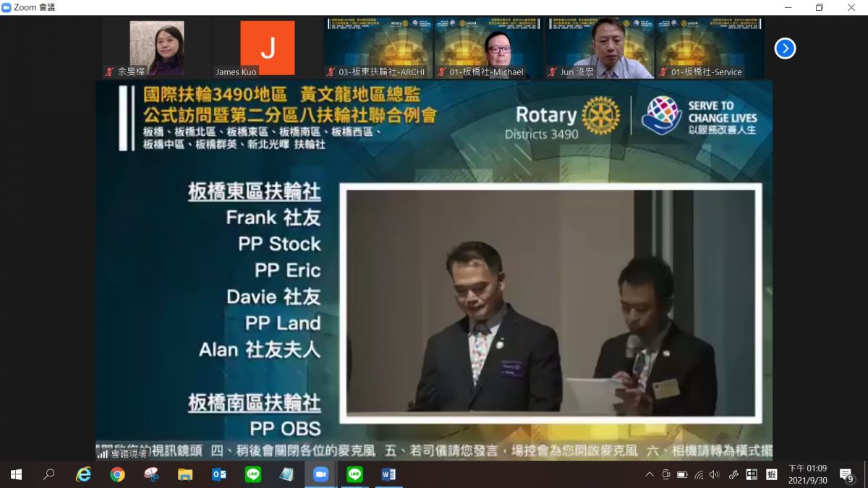The width and height of the screenshot is (868, 488).
Task: Open the volume speaker tray icon
Action: [x=715, y=474]
